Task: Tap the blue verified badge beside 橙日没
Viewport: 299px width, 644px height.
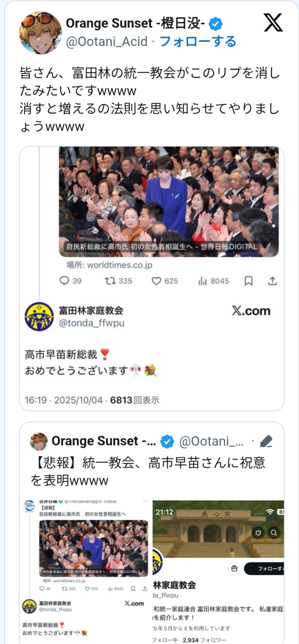Action: [215, 24]
